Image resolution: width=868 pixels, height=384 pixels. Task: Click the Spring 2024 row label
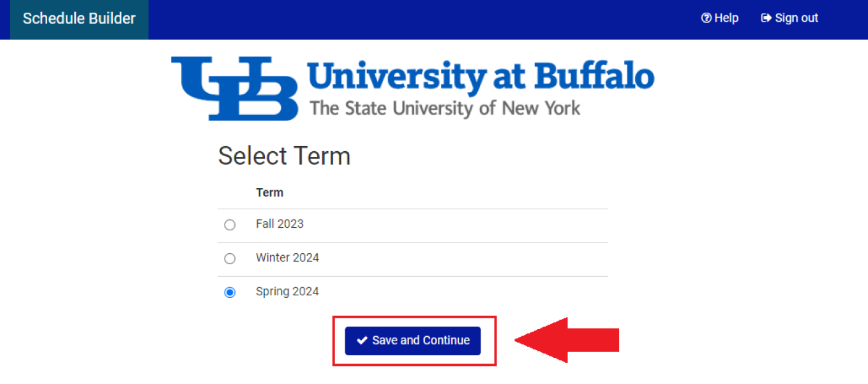click(x=287, y=292)
